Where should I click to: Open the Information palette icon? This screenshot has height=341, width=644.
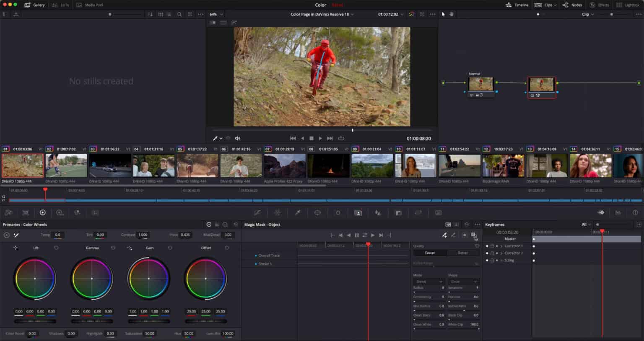(x=635, y=213)
